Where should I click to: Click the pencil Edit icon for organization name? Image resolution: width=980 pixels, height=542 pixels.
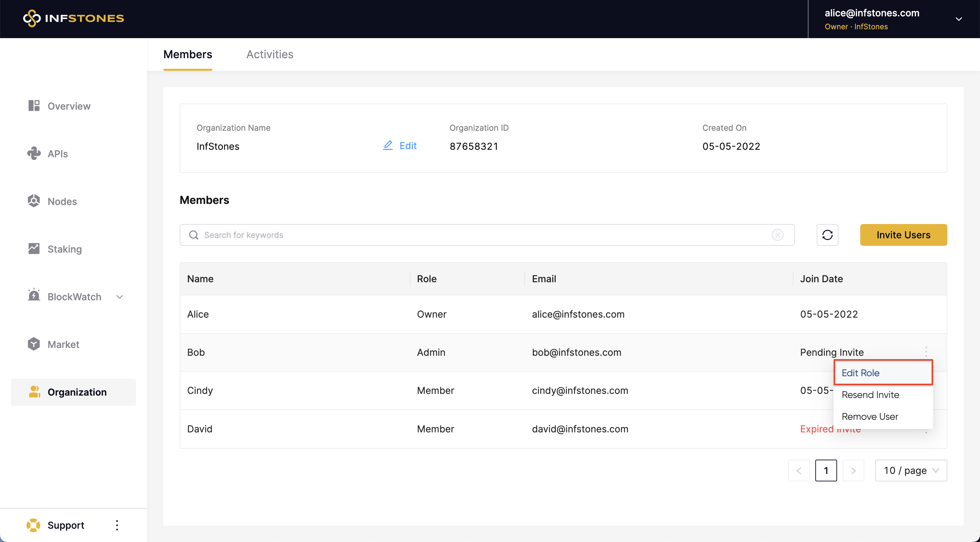pos(388,145)
